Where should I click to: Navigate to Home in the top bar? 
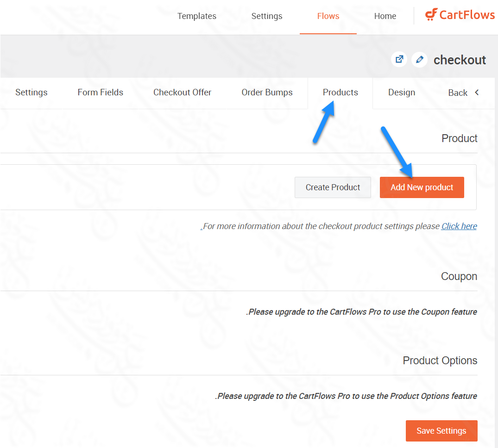(x=385, y=16)
